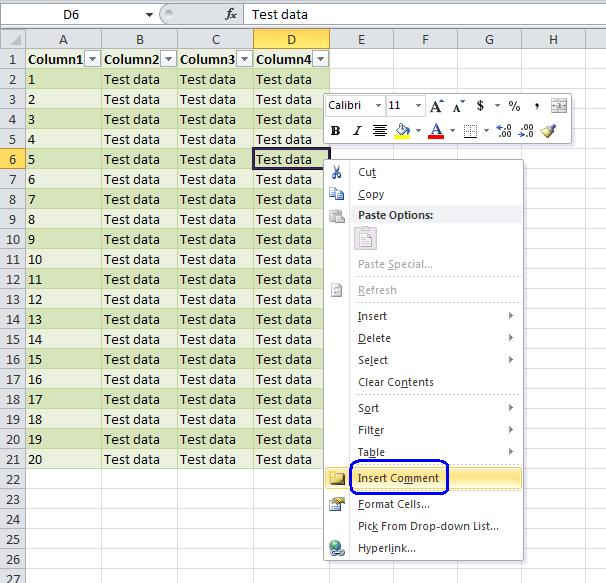Click the Format Painter brush icon

548,130
